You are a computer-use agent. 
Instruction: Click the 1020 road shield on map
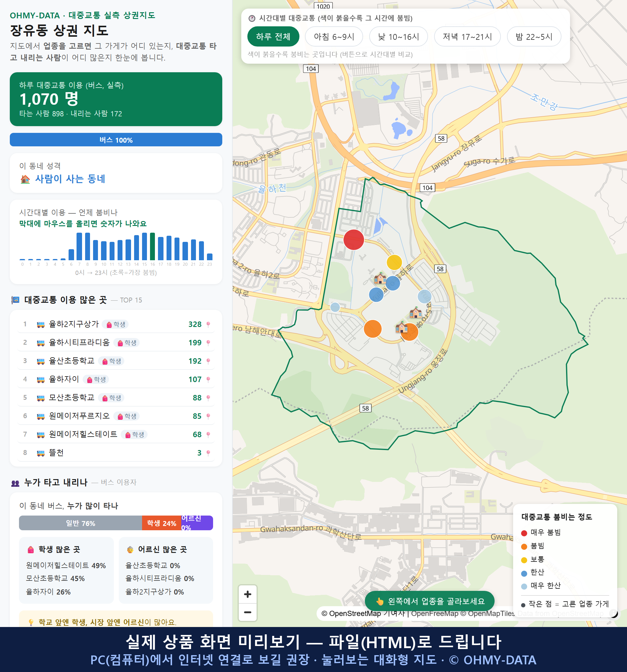pos(323,6)
